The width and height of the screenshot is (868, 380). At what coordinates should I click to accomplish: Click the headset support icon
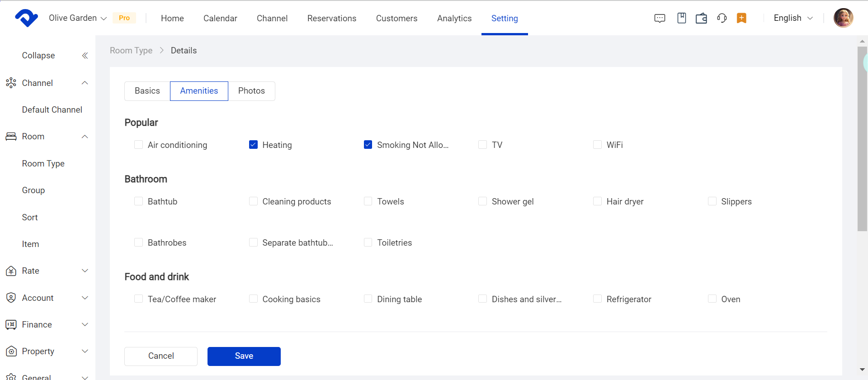[722, 18]
